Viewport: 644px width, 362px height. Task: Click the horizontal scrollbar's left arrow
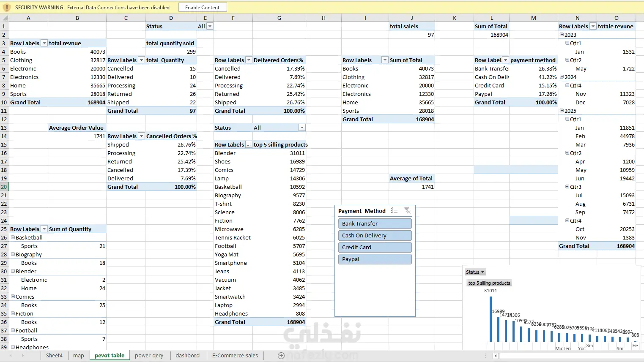point(496,356)
